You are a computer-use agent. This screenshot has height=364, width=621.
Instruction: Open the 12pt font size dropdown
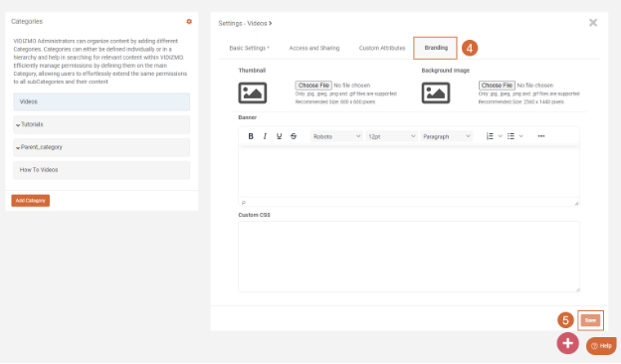391,136
